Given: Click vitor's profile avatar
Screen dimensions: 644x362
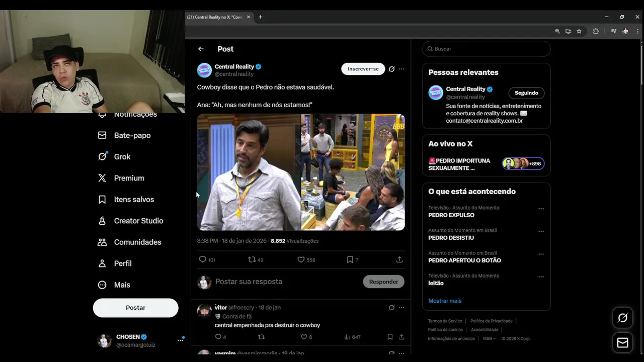Looking at the screenshot, I should point(204,311).
